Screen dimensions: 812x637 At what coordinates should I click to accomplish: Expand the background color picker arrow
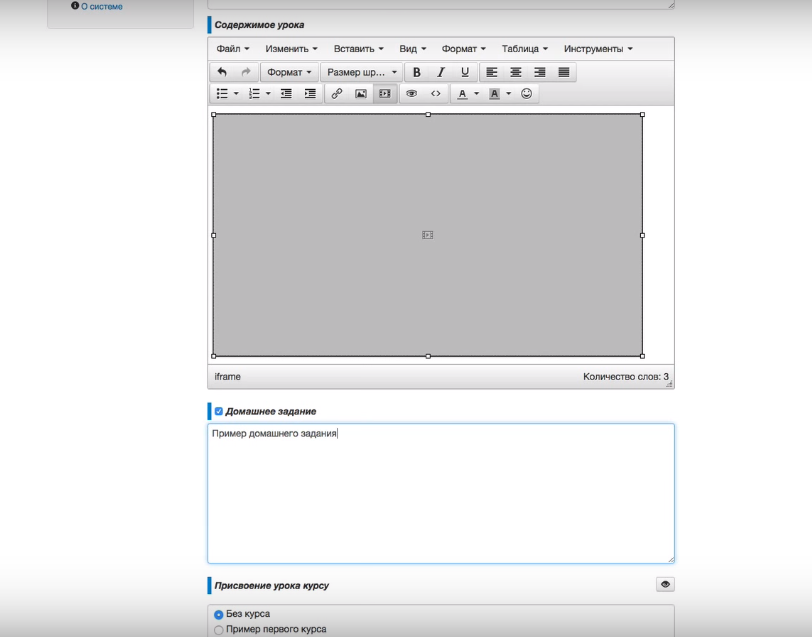point(509,93)
